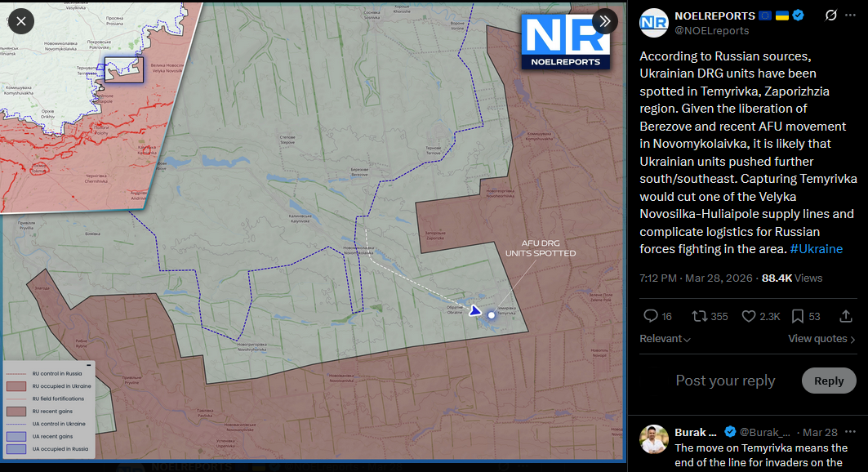This screenshot has height=472, width=868.
Task: Click the Zaporizke village label on map
Action: click(434, 236)
